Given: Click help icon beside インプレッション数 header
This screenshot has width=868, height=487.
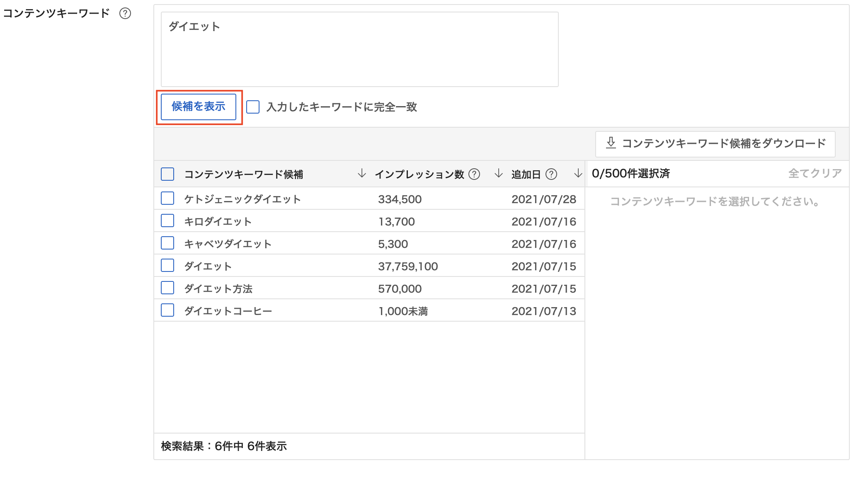Looking at the screenshot, I should [x=474, y=174].
